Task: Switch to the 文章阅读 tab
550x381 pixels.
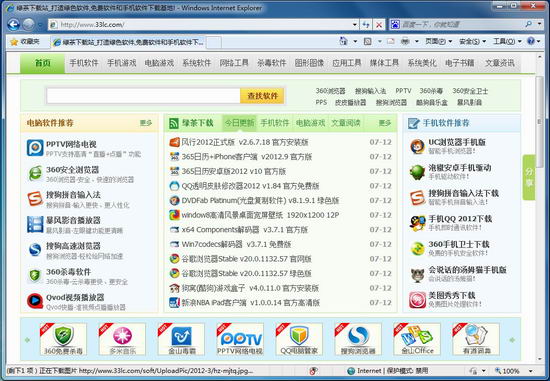Action: click(346, 123)
